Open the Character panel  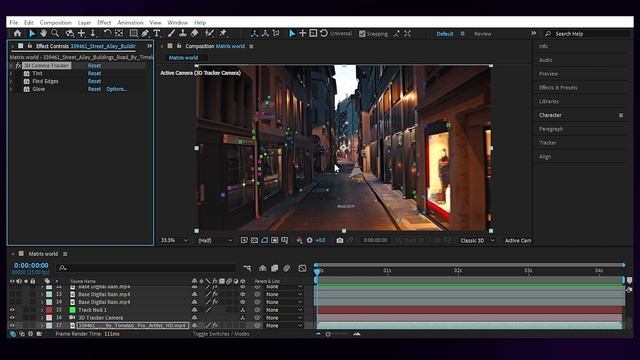click(x=550, y=115)
